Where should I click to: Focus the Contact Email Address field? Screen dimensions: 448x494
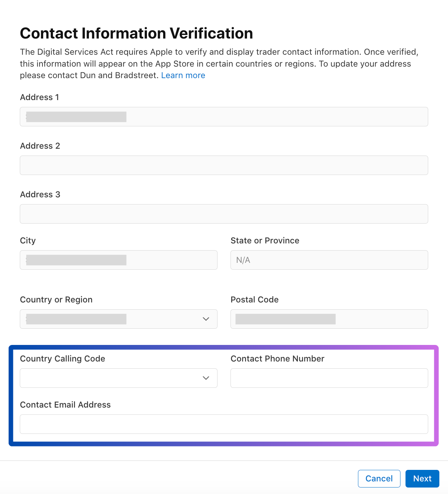click(x=224, y=424)
